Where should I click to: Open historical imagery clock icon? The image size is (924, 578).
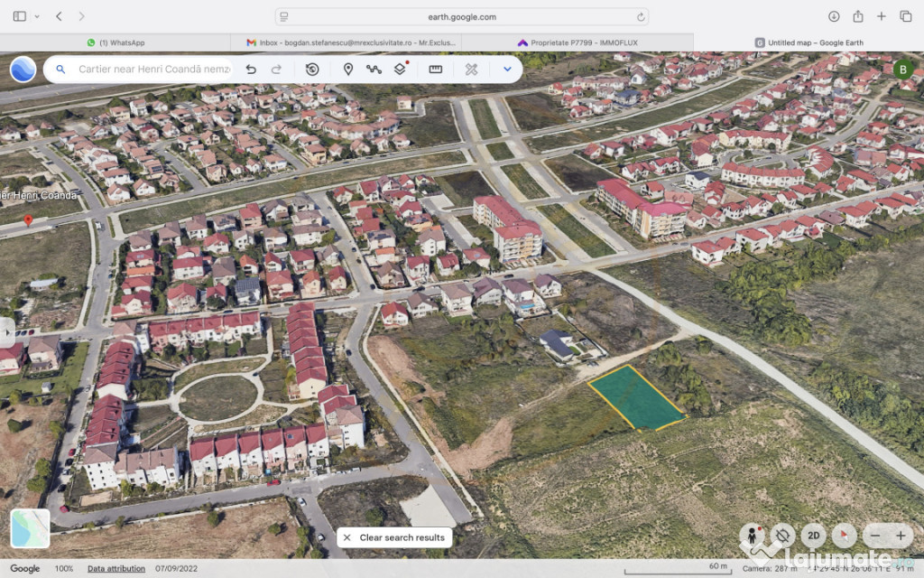(x=312, y=69)
